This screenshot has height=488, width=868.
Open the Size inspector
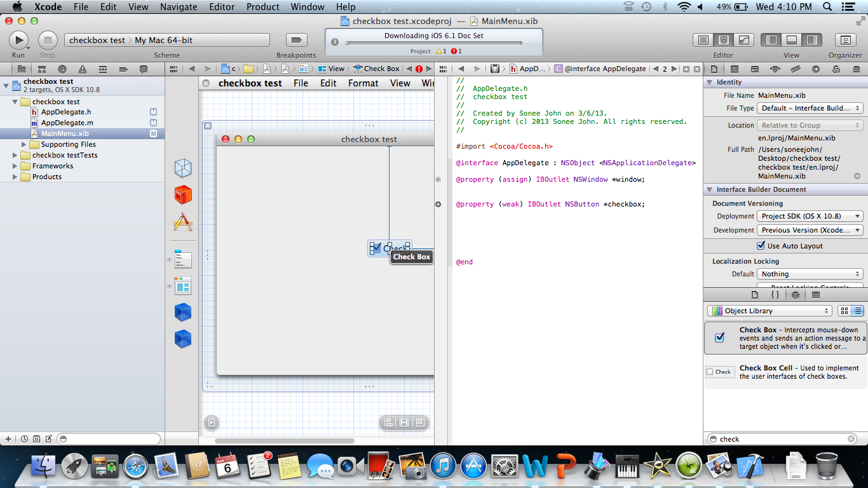pyautogui.click(x=796, y=69)
